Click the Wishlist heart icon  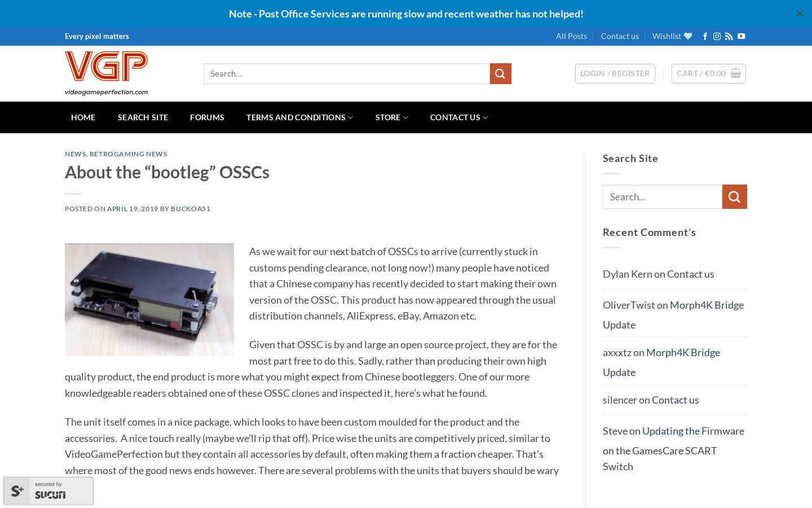tap(688, 36)
